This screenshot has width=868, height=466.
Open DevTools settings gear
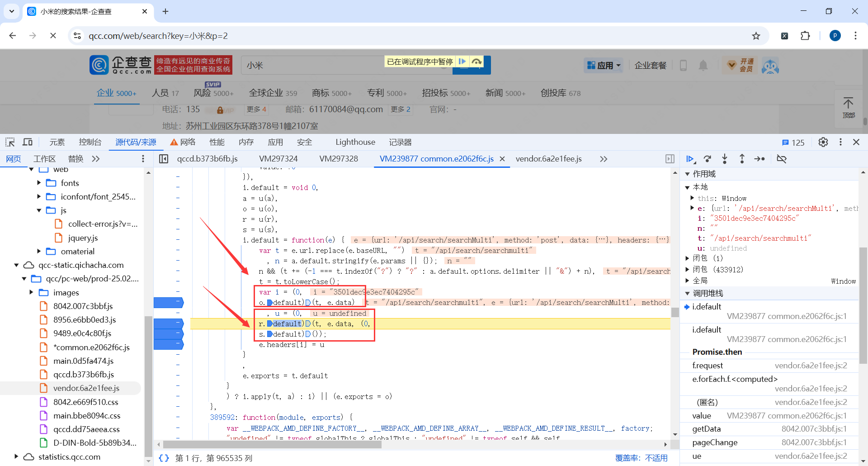(823, 142)
